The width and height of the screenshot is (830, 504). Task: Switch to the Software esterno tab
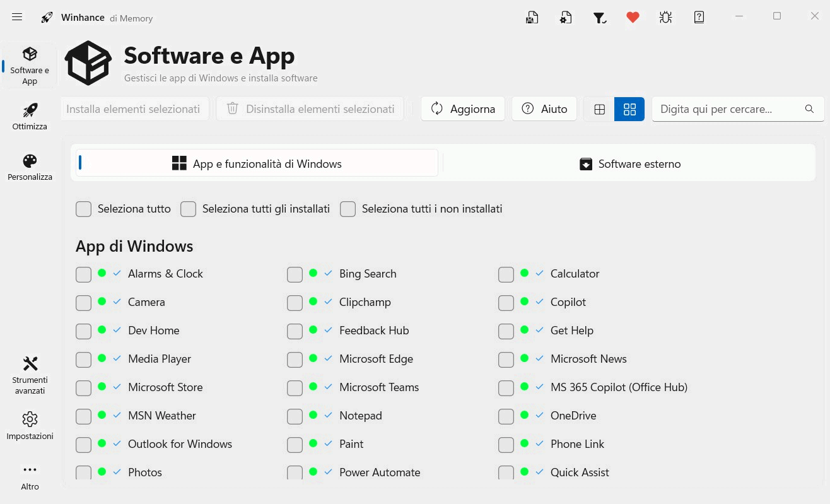tap(629, 163)
